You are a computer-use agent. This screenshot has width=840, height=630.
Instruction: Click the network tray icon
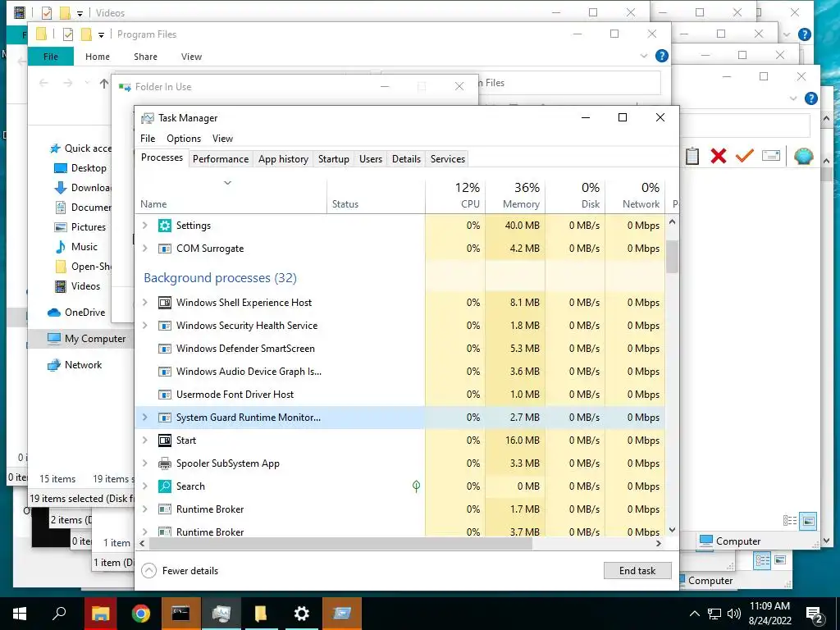(x=714, y=614)
